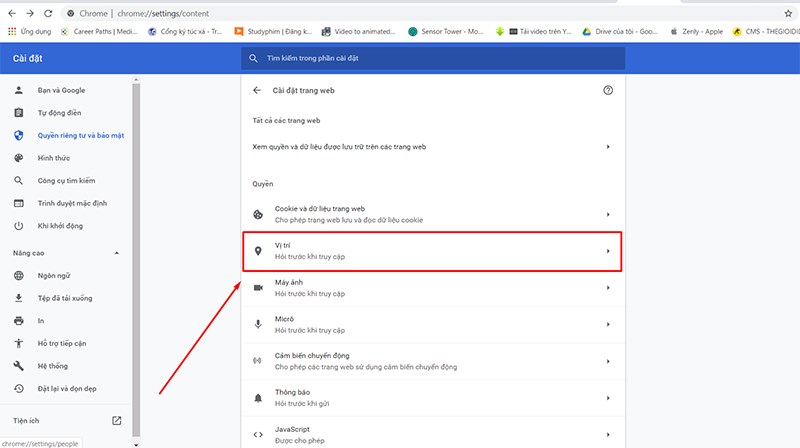Screen dimensions: 800x448
Task: Open the help question mark icon
Action: pos(608,90)
